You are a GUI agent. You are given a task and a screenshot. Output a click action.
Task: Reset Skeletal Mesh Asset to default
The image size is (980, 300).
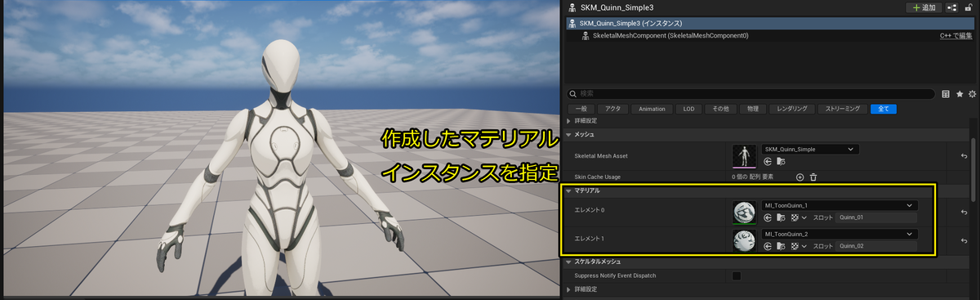964,155
